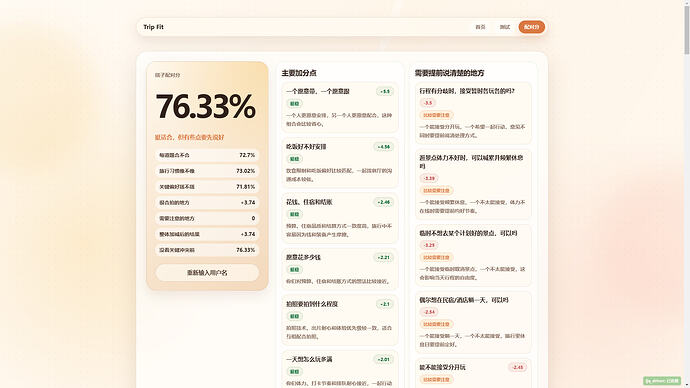Click the +2.01 score badge

(x=383, y=359)
